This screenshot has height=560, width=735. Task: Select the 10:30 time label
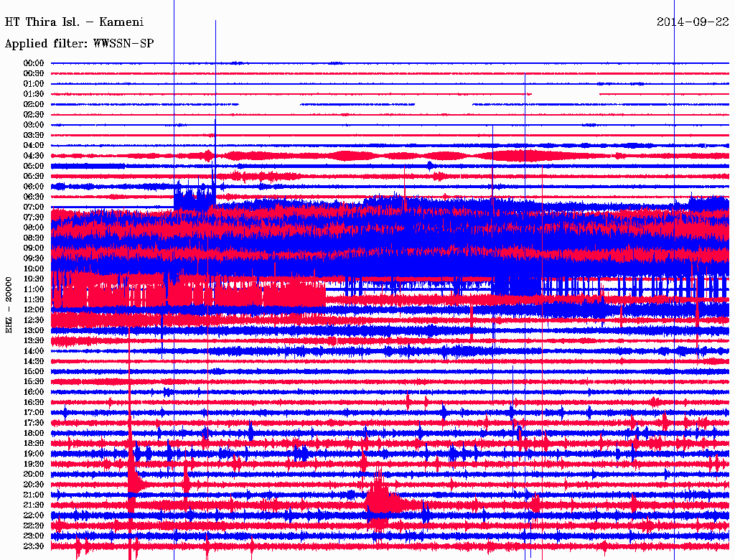point(34,279)
